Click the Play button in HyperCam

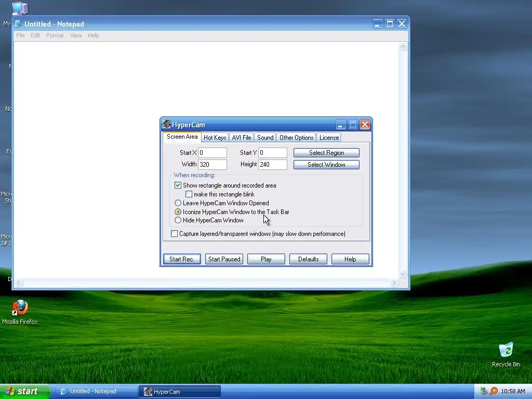pyautogui.click(x=266, y=259)
